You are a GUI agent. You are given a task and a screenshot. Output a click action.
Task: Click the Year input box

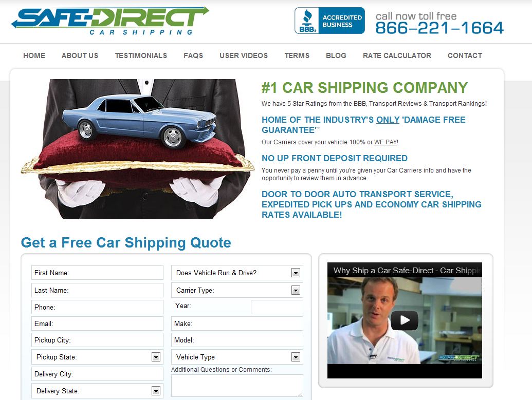[x=277, y=307]
